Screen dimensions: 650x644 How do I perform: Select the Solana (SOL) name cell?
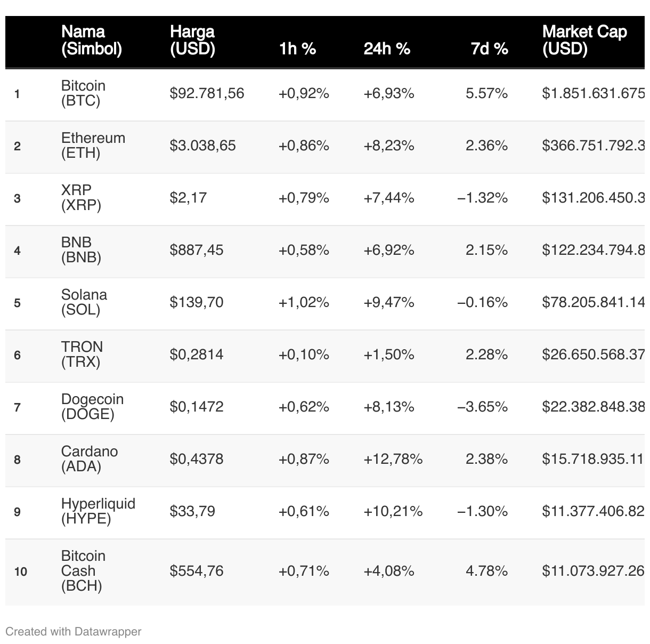tap(84, 302)
